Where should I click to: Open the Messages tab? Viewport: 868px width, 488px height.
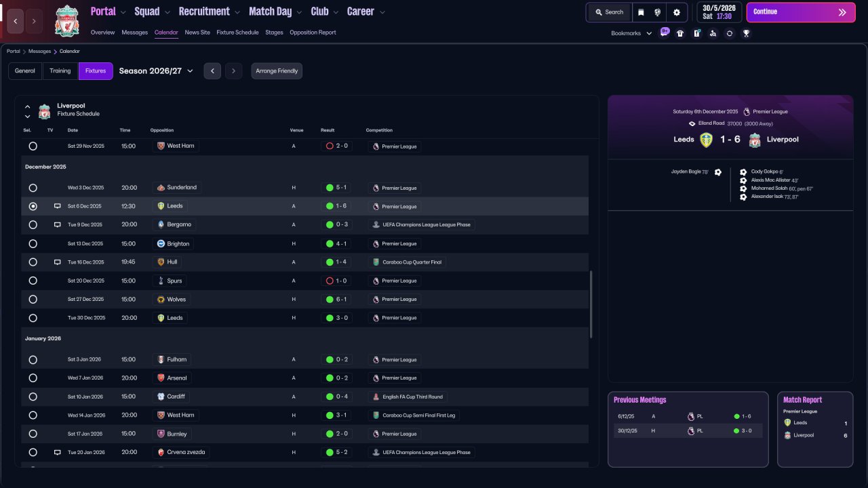[134, 33]
